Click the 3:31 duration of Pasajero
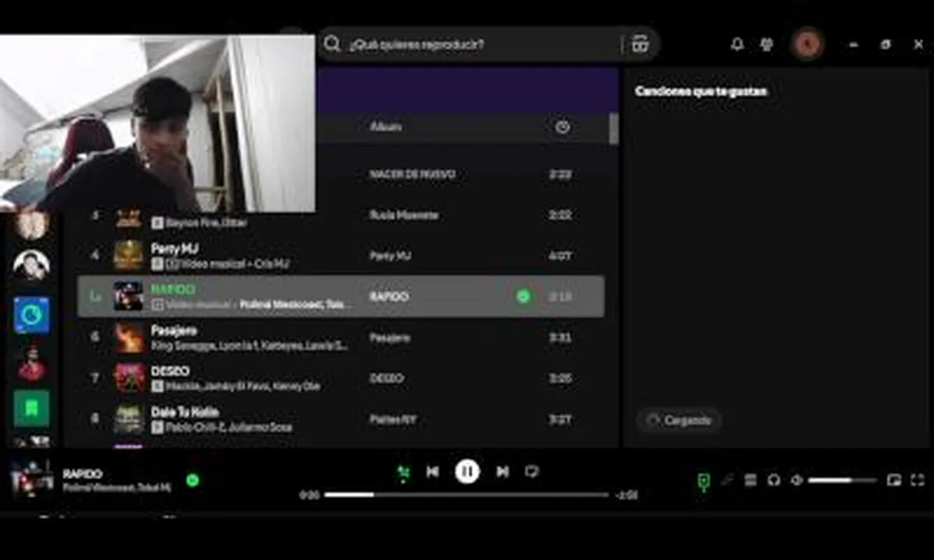The image size is (934, 560). coord(560,338)
